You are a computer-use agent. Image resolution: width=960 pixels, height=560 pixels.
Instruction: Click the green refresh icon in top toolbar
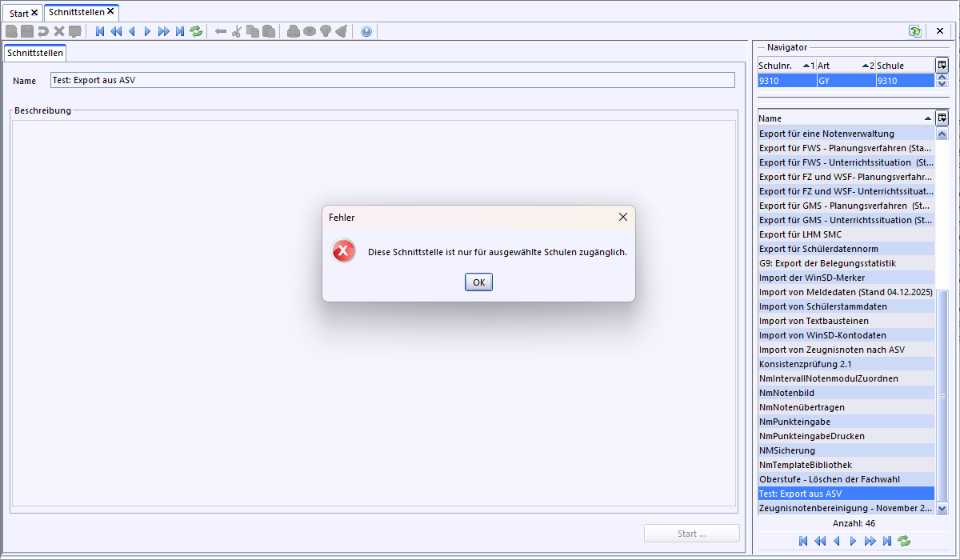click(x=196, y=31)
